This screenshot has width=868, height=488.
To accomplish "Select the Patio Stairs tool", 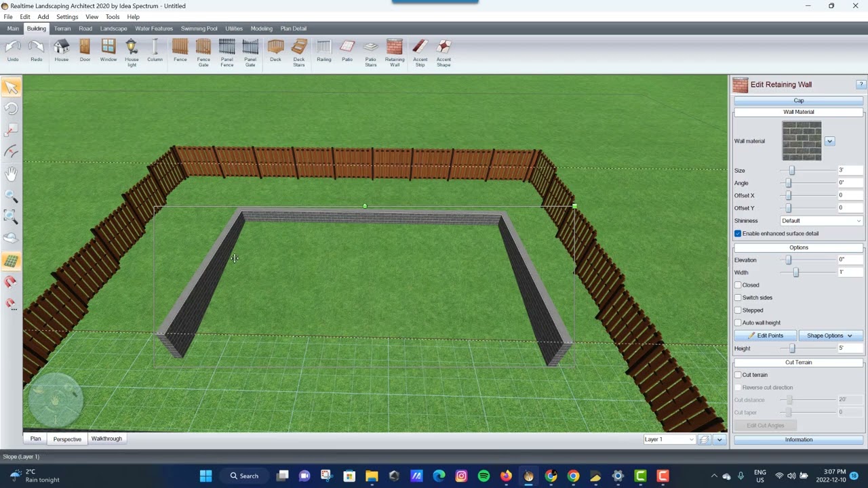I will point(371,53).
